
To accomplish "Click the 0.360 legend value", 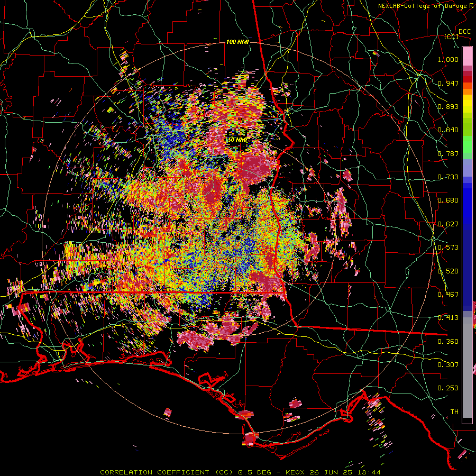I will [448, 342].
